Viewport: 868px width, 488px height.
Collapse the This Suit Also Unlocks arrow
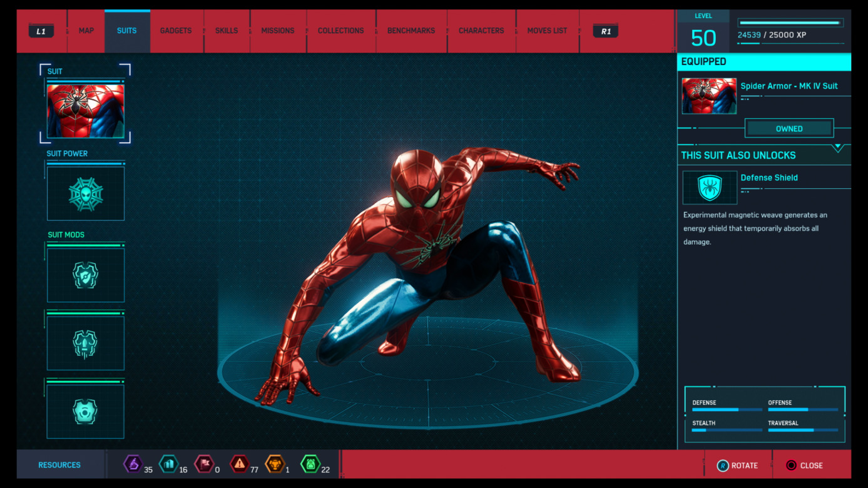838,148
